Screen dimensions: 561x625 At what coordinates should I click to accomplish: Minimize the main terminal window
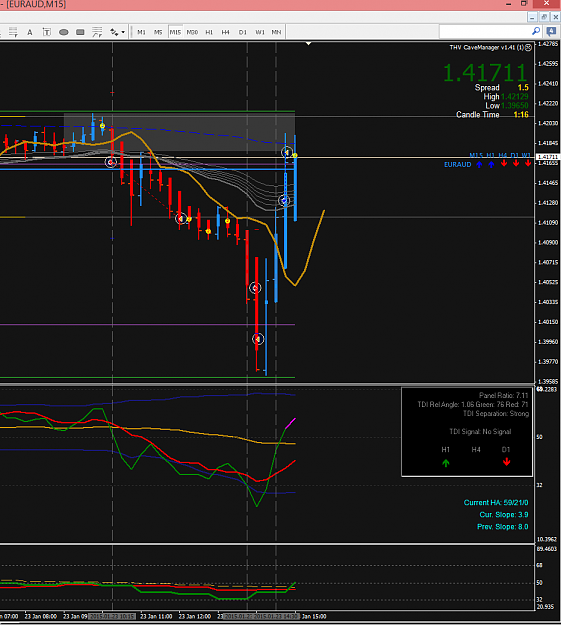(x=508, y=4)
